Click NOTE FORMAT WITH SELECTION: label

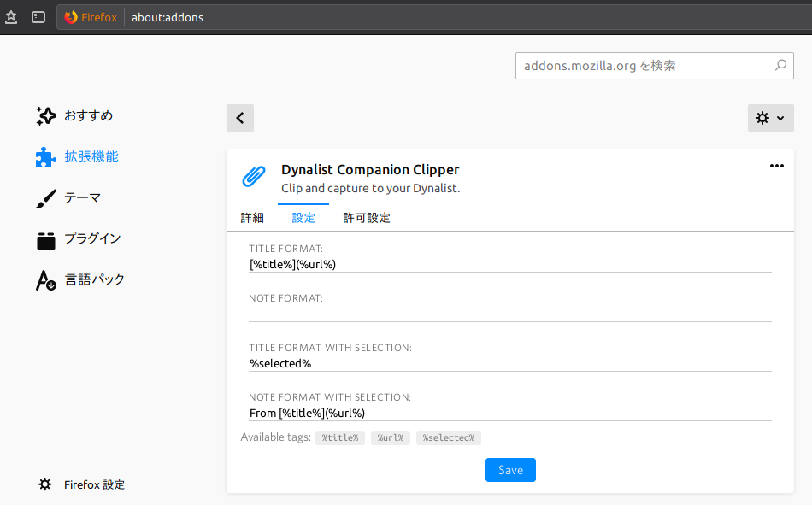329,397
